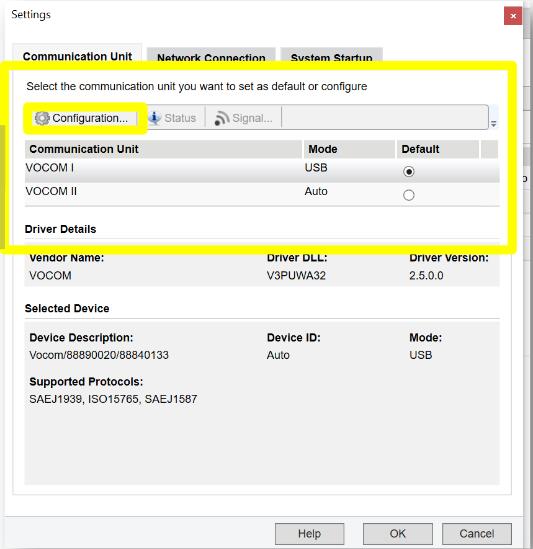This screenshot has width=533, height=549.
Task: Select VOCOM I as default radio button
Action: pyautogui.click(x=409, y=172)
